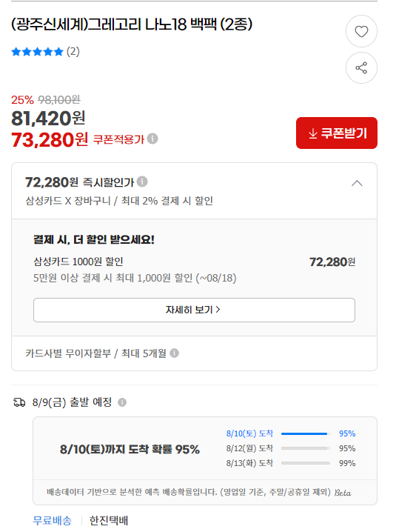The height and width of the screenshot is (532, 396).
Task: Click the five-star rating icons
Action: (37, 52)
